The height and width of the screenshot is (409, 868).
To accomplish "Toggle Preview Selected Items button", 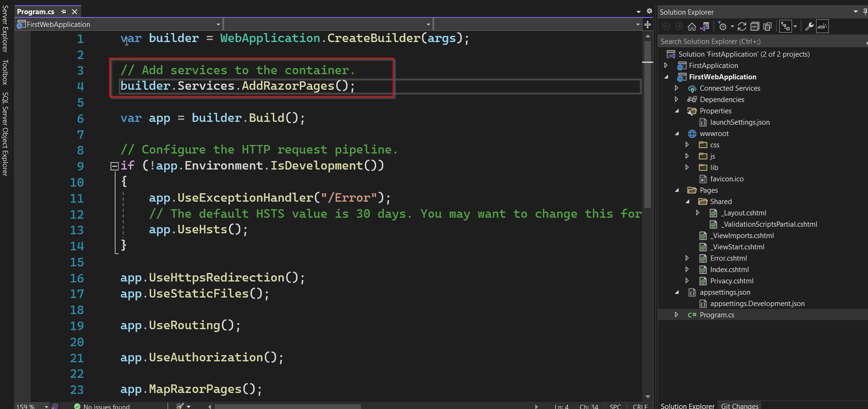I will [x=823, y=26].
